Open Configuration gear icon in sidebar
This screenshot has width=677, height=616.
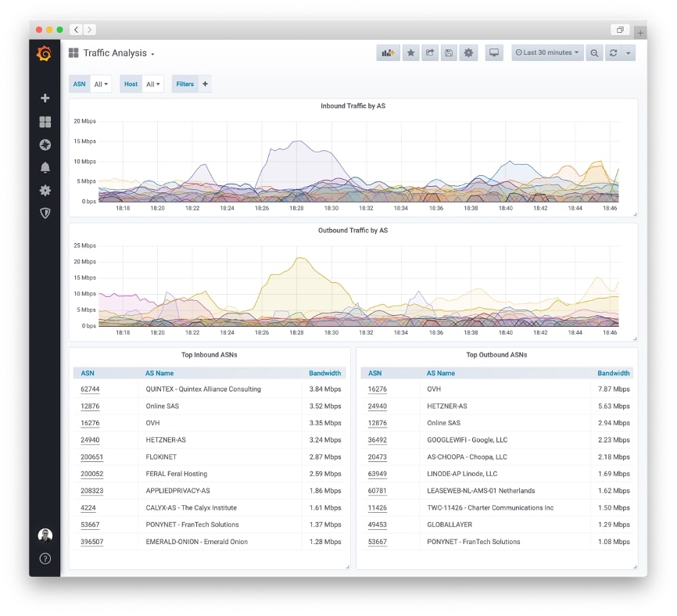(45, 191)
